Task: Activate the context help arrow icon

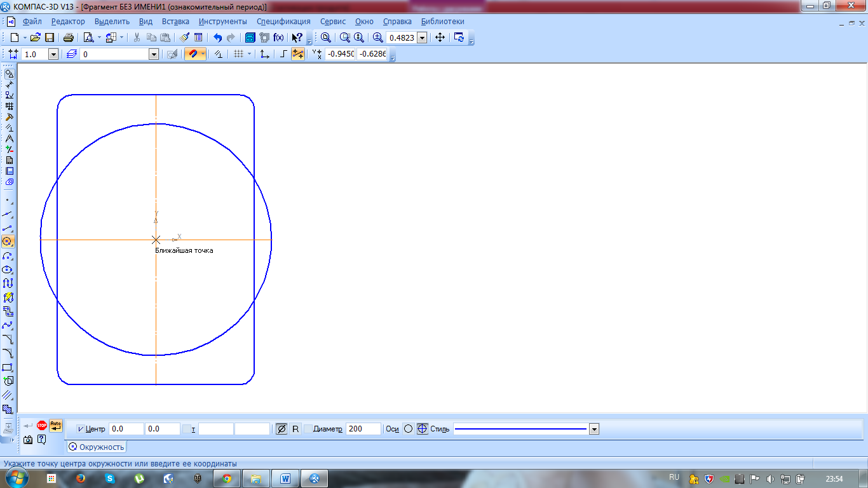Action: [x=297, y=37]
